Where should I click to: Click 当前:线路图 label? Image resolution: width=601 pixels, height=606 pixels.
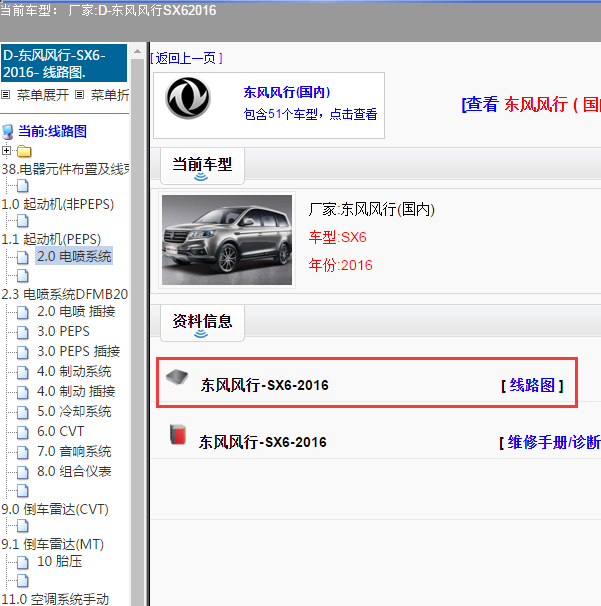[x=53, y=131]
